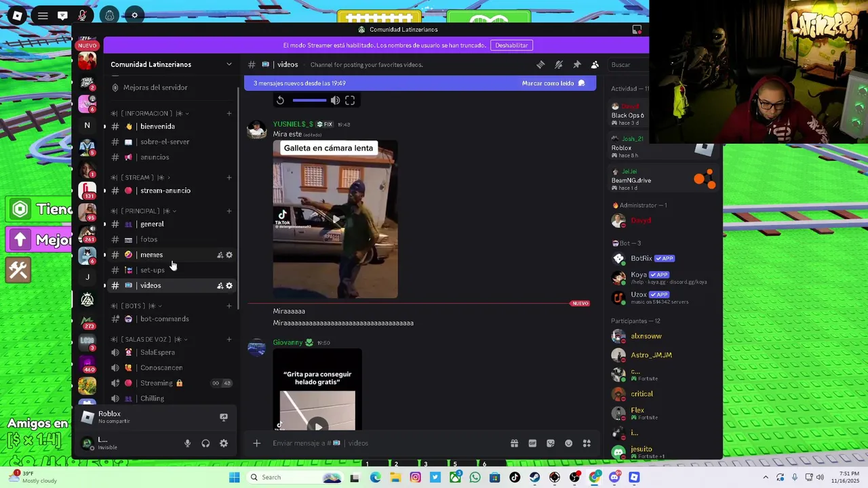Mute the video speaker icon
868x488 pixels.
click(x=335, y=100)
